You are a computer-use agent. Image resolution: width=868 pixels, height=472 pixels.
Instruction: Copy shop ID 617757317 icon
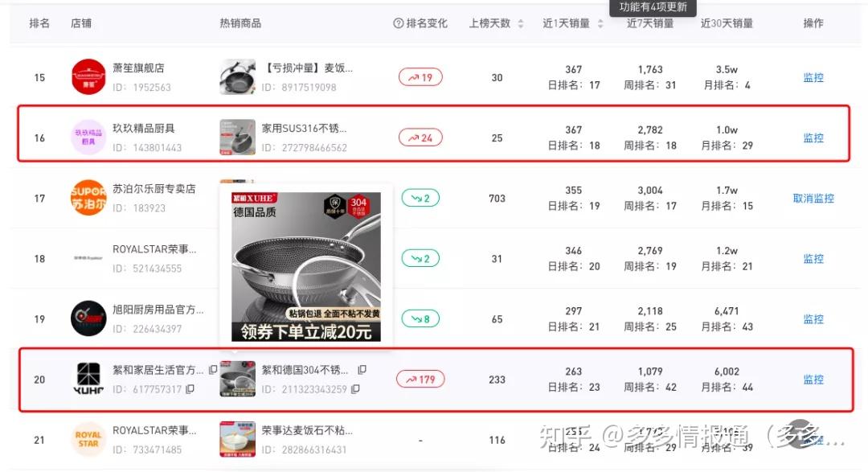[x=190, y=389]
